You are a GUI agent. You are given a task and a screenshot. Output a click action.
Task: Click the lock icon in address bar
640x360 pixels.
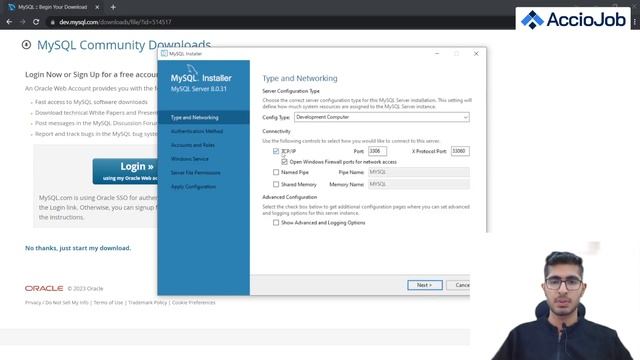[52, 22]
